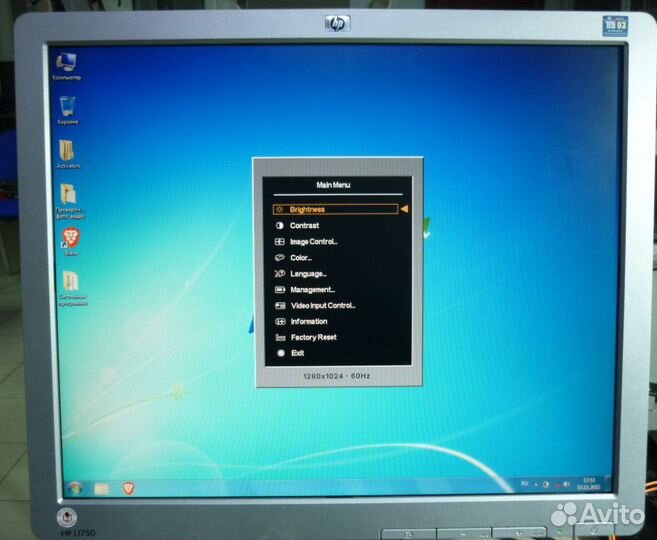Image resolution: width=657 pixels, height=540 pixels.
Task: Click the RU language indicator in tray
Action: [524, 484]
